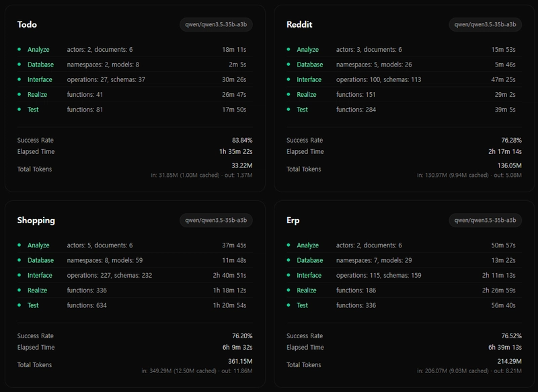Click the Shopping card heading
Screen dimensions: 538x392
point(36,221)
